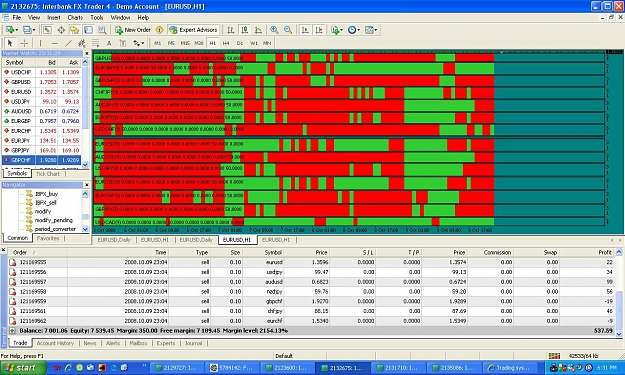Switch chart to Bar Chart style

pyautogui.click(x=231, y=30)
